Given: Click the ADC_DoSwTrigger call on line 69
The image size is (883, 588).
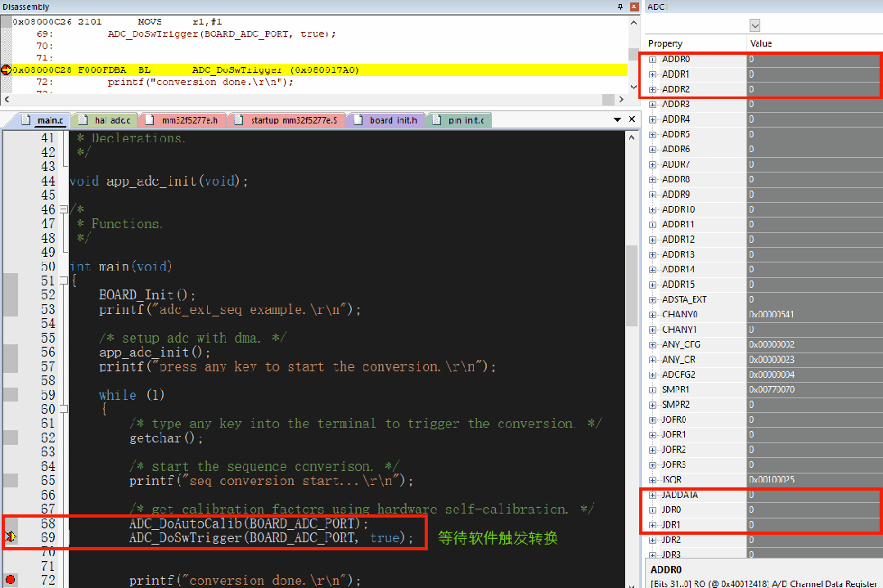Looking at the screenshot, I should (x=271, y=538).
